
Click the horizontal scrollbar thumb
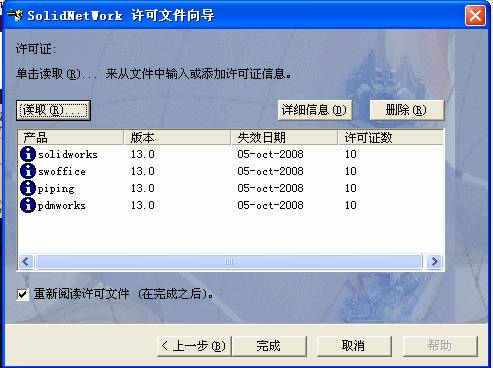(x=229, y=262)
